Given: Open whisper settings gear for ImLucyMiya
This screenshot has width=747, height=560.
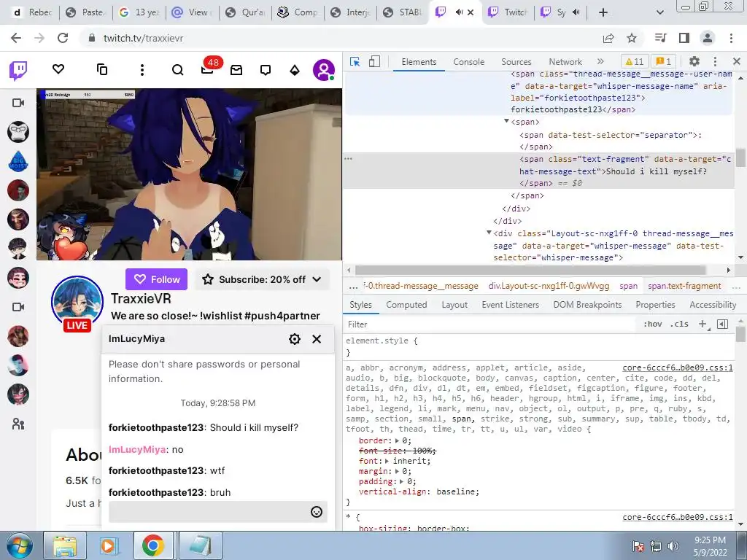Looking at the screenshot, I should click(295, 339).
